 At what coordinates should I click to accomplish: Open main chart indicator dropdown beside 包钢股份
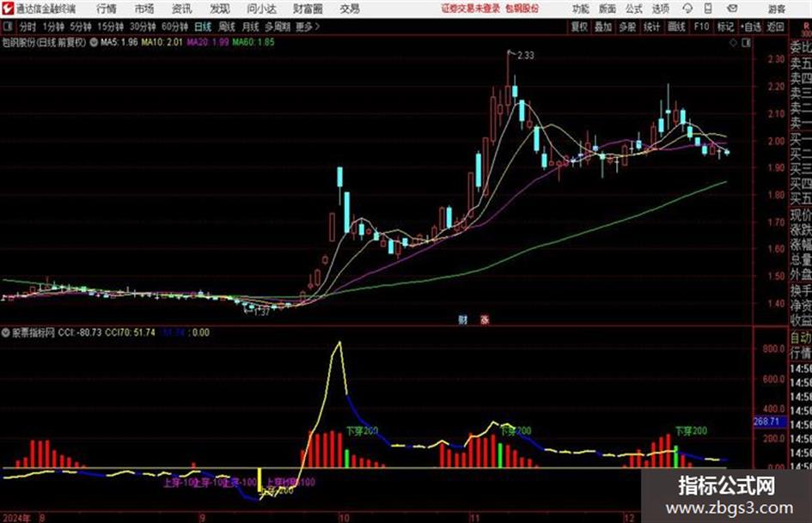point(94,42)
